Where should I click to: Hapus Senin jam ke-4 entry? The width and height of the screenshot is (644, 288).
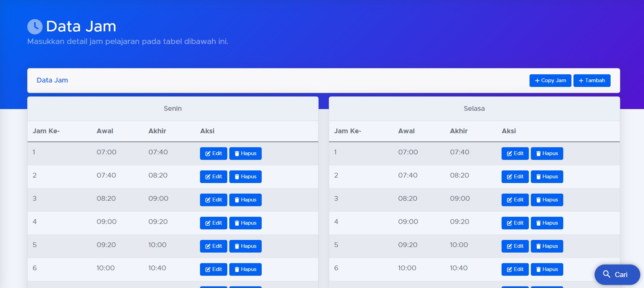245,223
